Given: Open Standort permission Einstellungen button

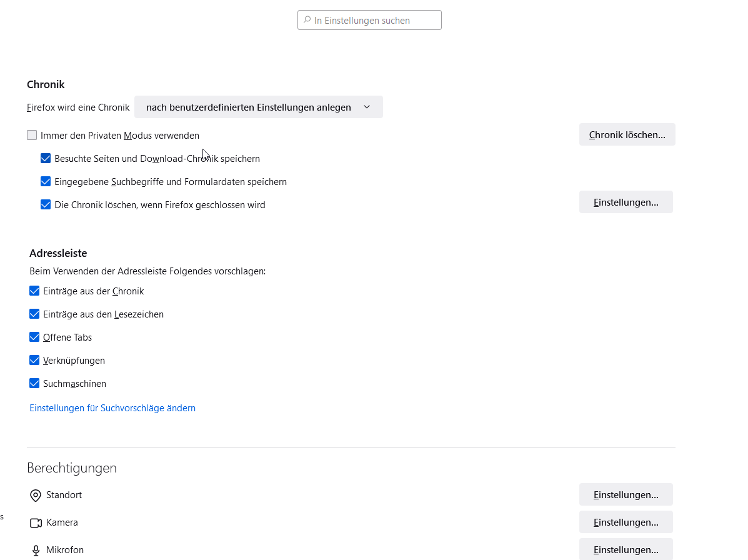Looking at the screenshot, I should (626, 494).
